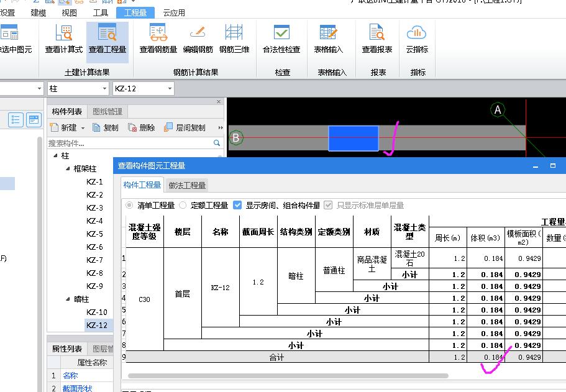Viewport: 566px width, 392px height.
Task: Collapse the 柱 tree node
Action: tap(55, 155)
